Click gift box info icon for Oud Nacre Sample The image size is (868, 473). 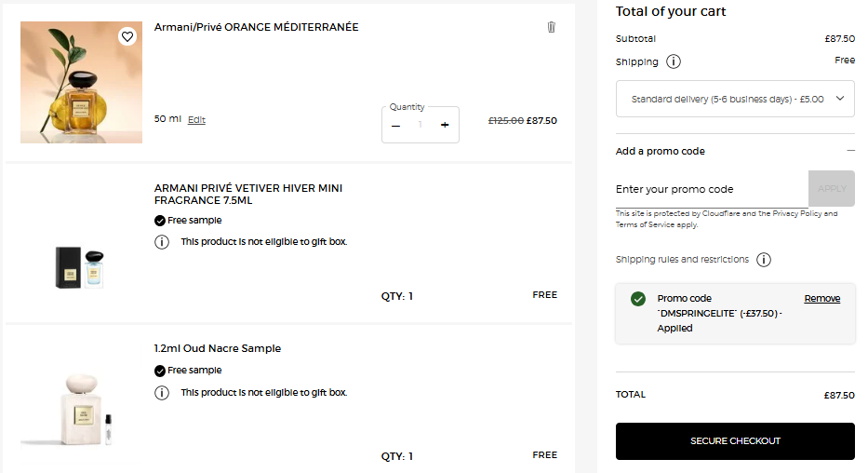click(x=162, y=393)
